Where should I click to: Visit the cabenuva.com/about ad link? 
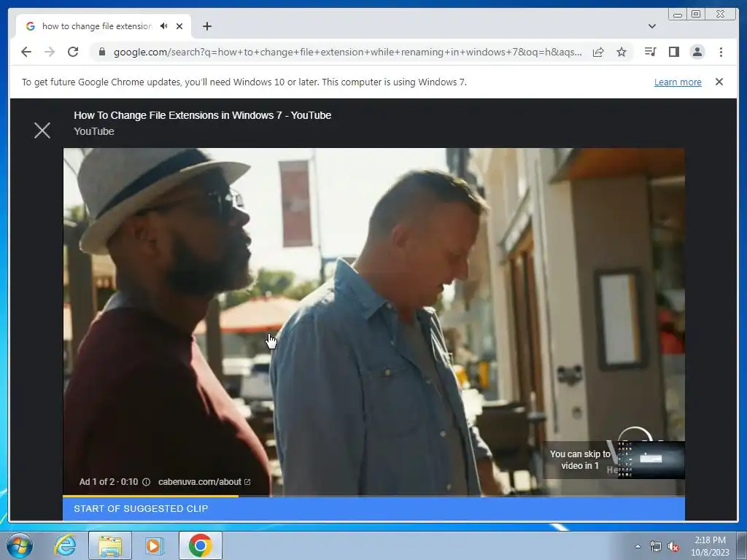204,482
